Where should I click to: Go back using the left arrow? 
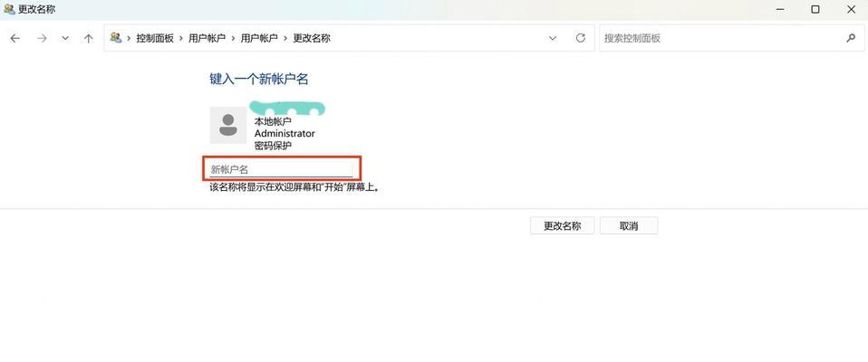(14, 38)
